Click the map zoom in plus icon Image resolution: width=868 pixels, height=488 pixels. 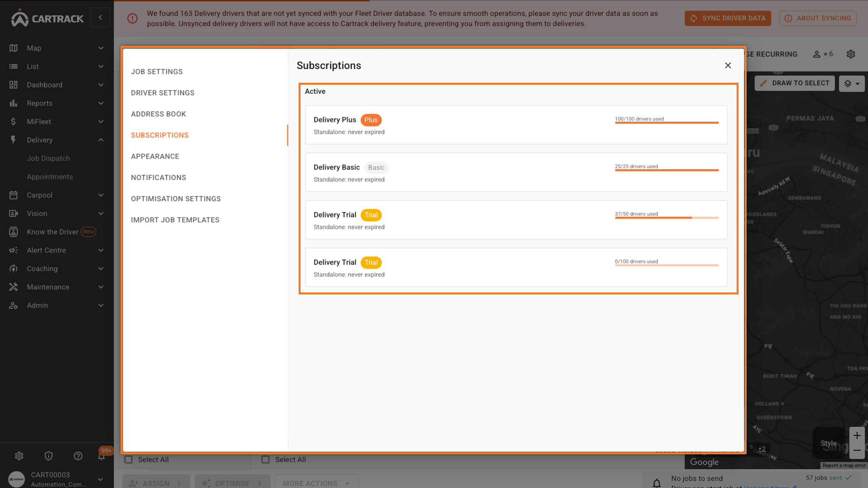(857, 435)
